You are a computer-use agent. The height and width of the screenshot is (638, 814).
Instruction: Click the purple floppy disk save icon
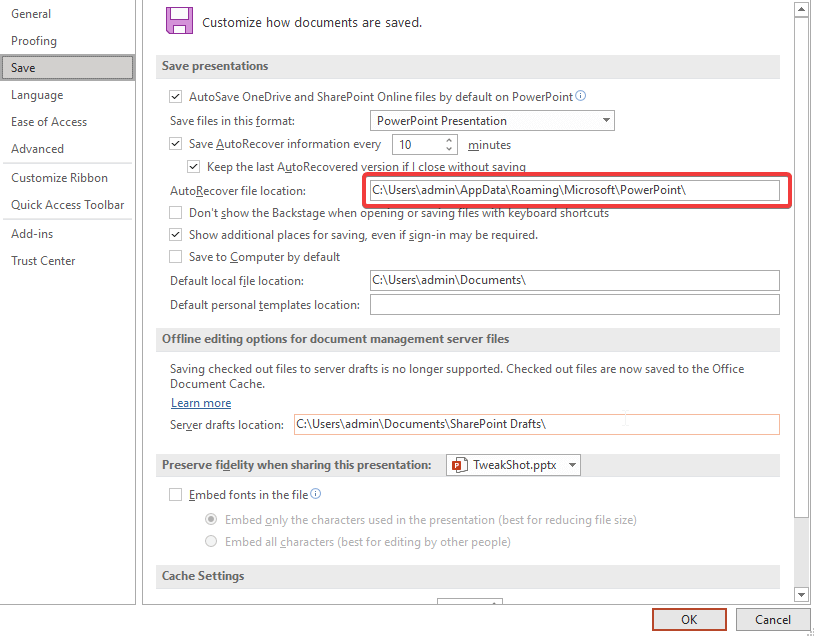coord(179,21)
